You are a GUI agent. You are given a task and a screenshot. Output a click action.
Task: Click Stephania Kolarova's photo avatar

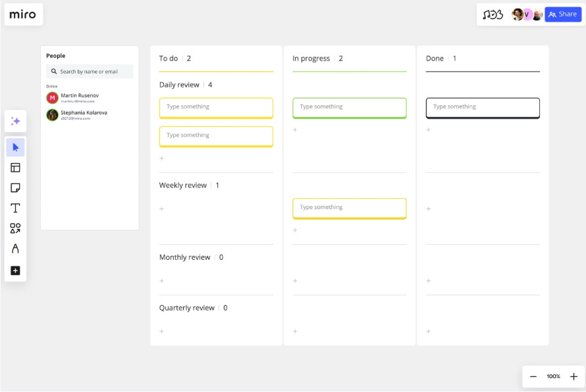pos(52,115)
